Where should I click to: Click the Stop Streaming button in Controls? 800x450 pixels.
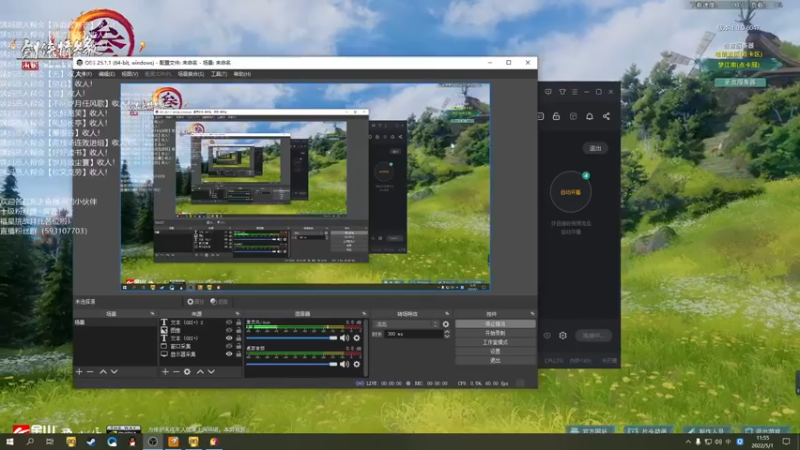click(x=495, y=324)
